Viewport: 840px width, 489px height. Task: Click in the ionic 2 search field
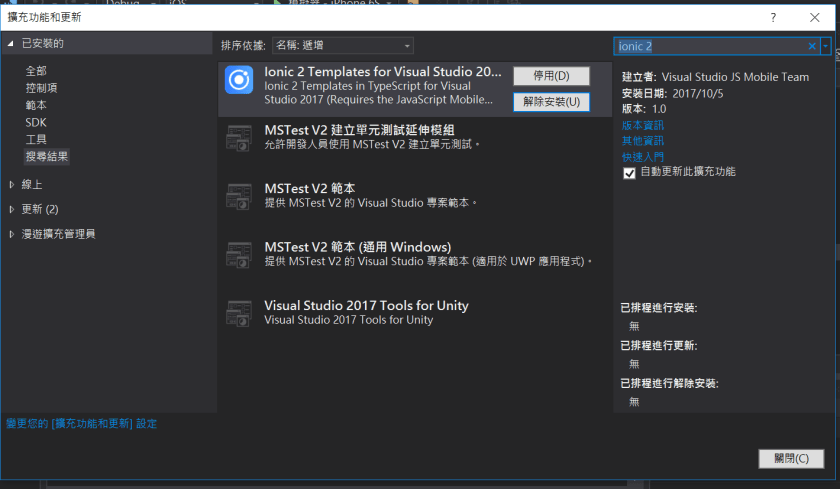click(x=710, y=46)
